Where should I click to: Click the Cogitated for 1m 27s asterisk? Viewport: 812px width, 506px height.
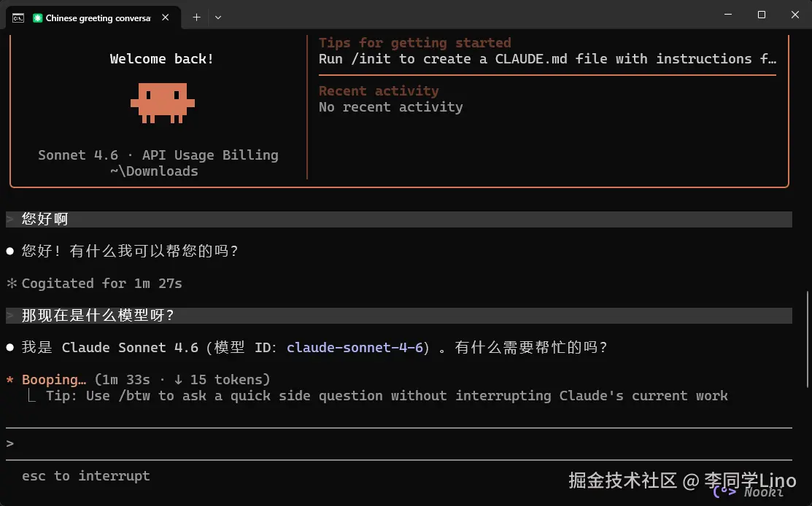(x=12, y=284)
